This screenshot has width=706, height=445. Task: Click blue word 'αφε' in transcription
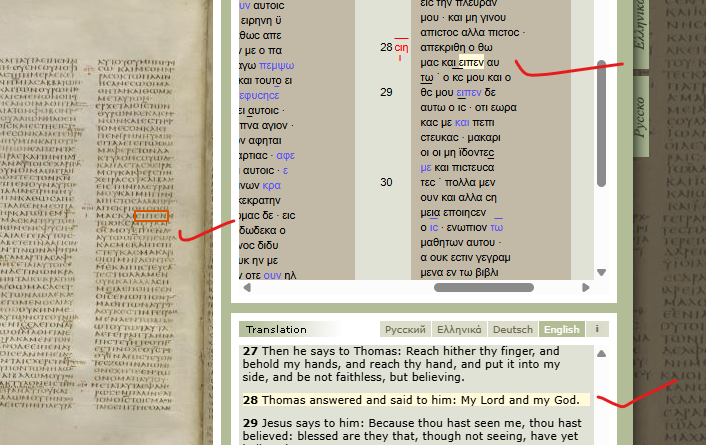pyautogui.click(x=285, y=155)
